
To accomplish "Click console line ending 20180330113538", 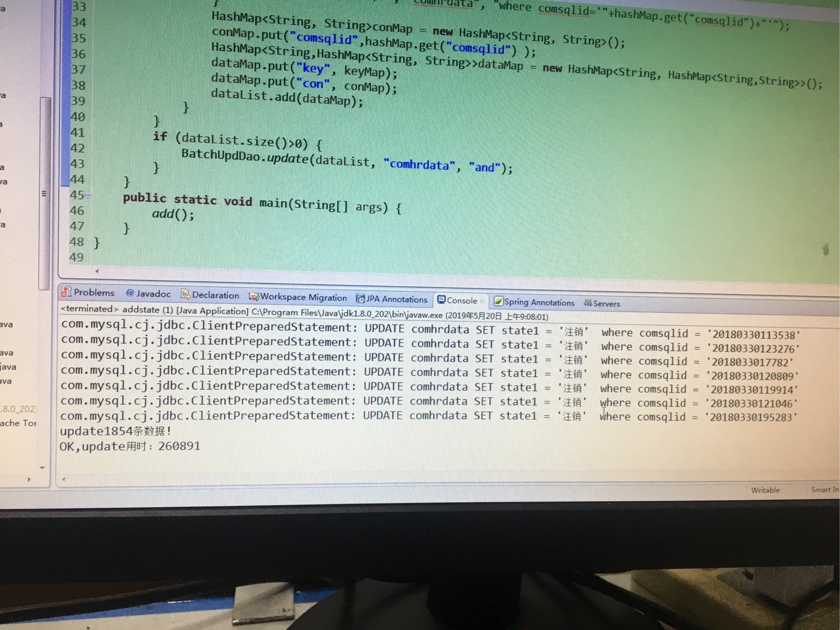I will (x=431, y=329).
